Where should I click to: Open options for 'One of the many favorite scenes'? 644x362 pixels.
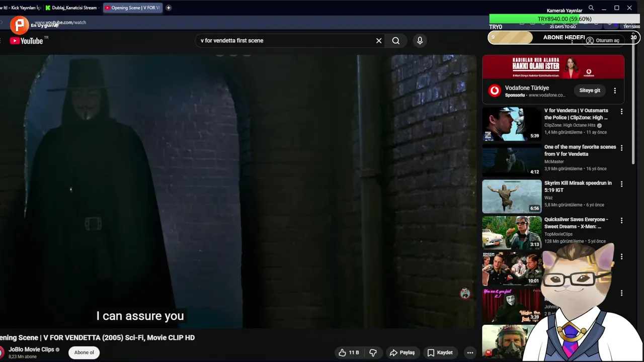tap(621, 148)
